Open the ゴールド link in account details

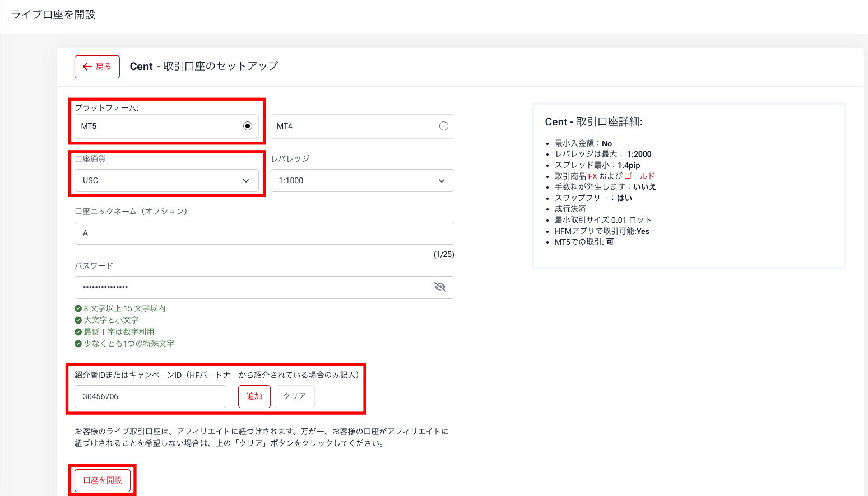639,176
